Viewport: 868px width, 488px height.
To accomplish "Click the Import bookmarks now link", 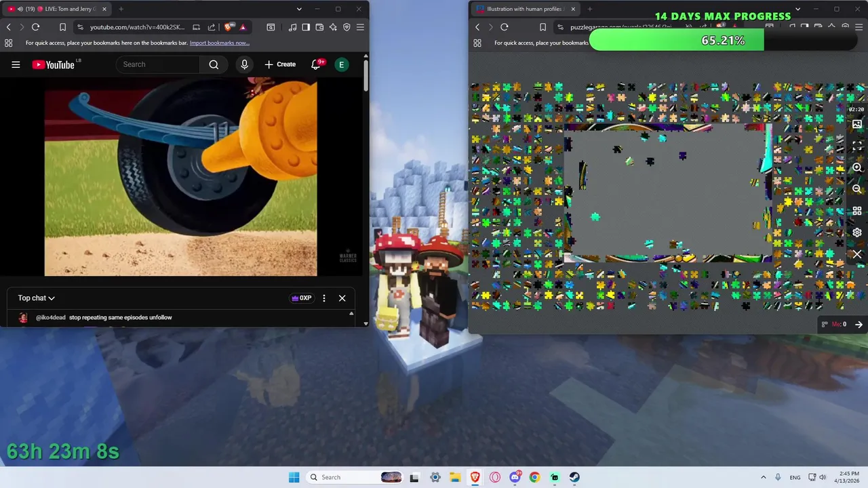I will (220, 43).
